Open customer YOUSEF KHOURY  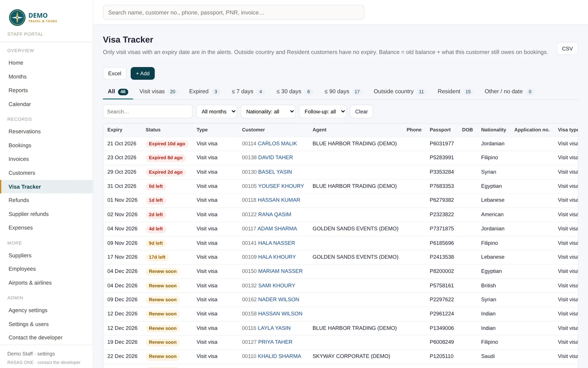click(281, 186)
